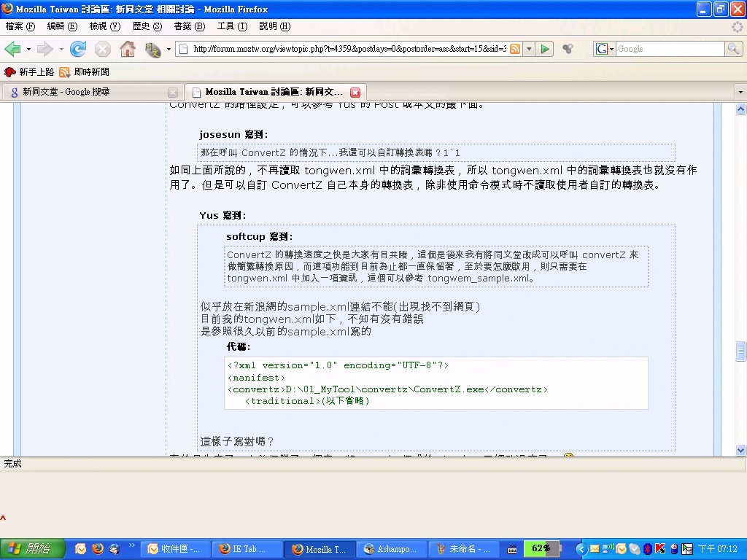Viewport: 747px width, 560px height.
Task: Open the Google search engine dropdown
Action: pos(605,49)
